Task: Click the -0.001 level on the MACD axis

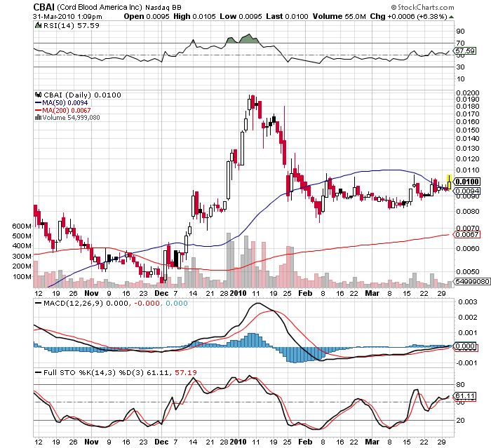Action: pos(466,363)
